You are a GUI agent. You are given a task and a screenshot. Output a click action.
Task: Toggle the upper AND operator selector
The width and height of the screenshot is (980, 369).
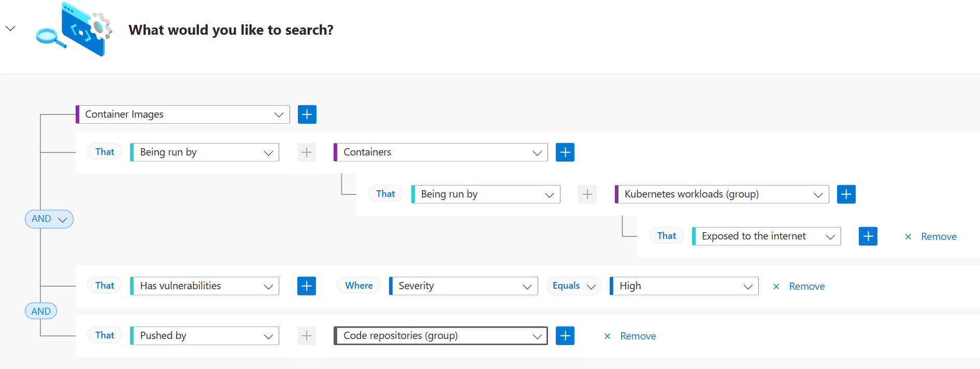coord(49,219)
